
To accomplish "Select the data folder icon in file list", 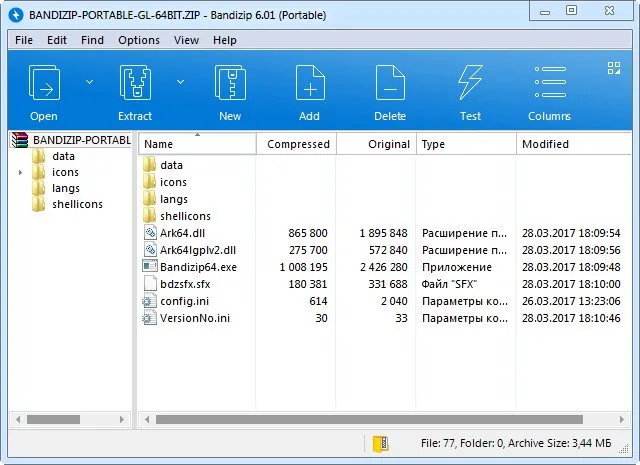I will 149,165.
